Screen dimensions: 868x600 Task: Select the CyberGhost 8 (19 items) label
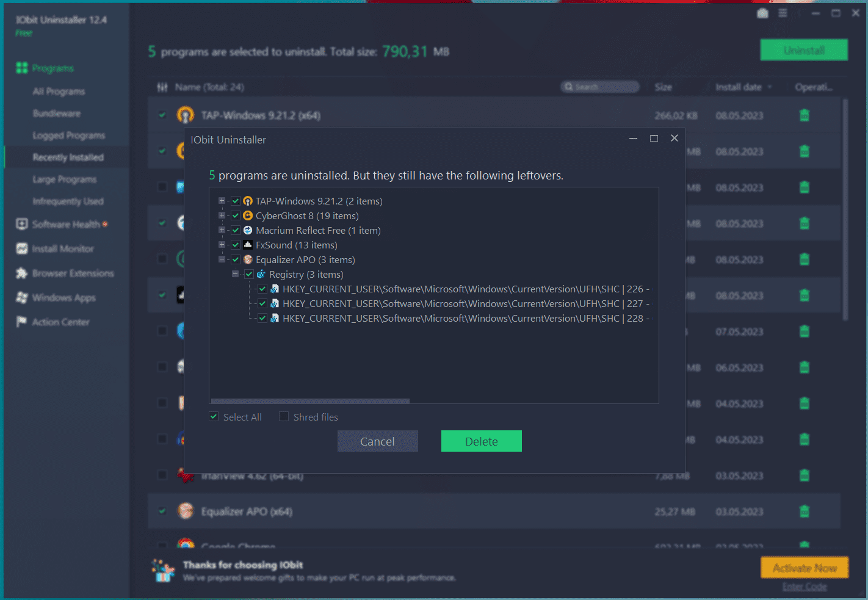tap(307, 215)
